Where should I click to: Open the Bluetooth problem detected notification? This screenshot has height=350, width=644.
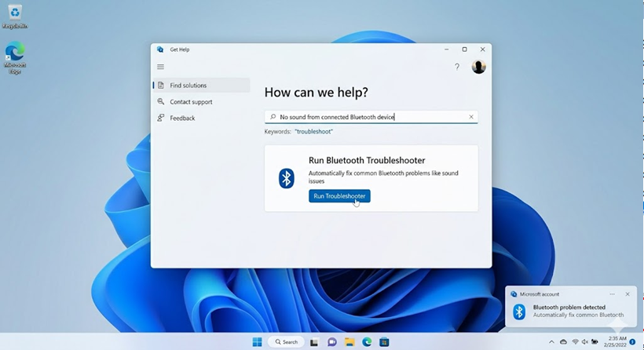click(571, 307)
